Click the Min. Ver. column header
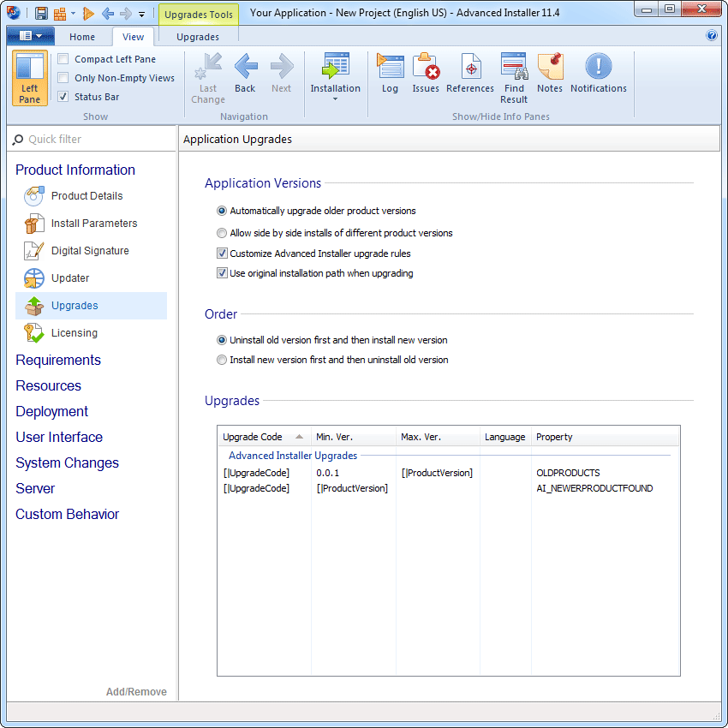Screen dimensions: 728x728 tap(354, 437)
